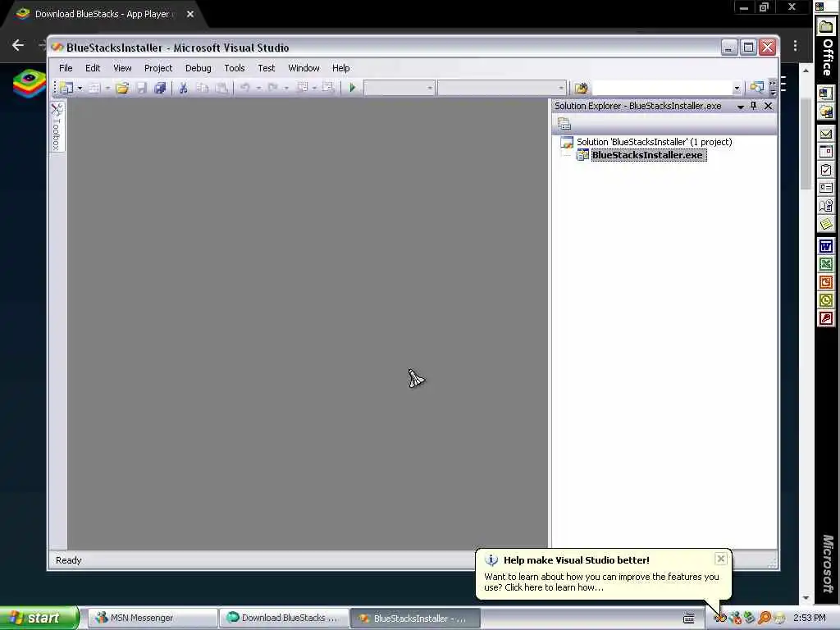Click the Windows start button
840x630 pixels.
(x=39, y=618)
